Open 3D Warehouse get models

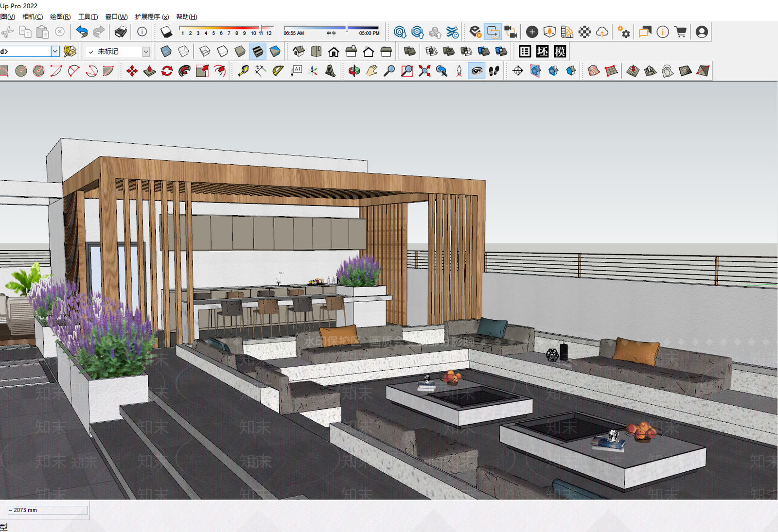coord(400,32)
